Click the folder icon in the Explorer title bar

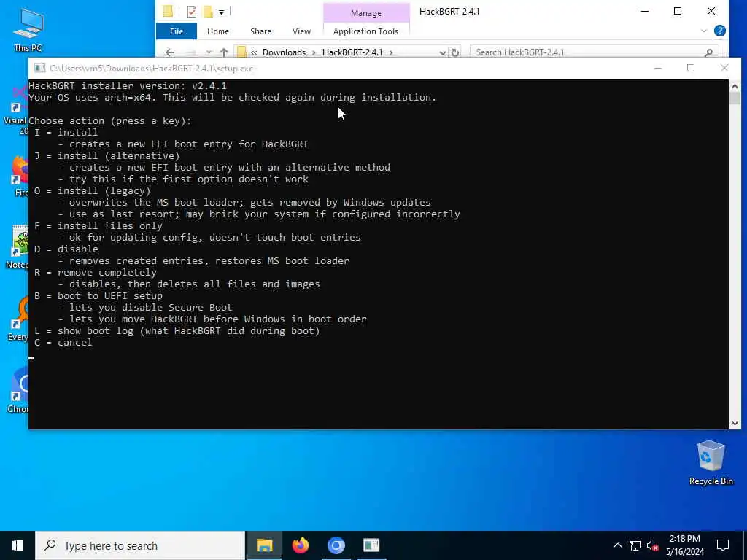pos(168,12)
